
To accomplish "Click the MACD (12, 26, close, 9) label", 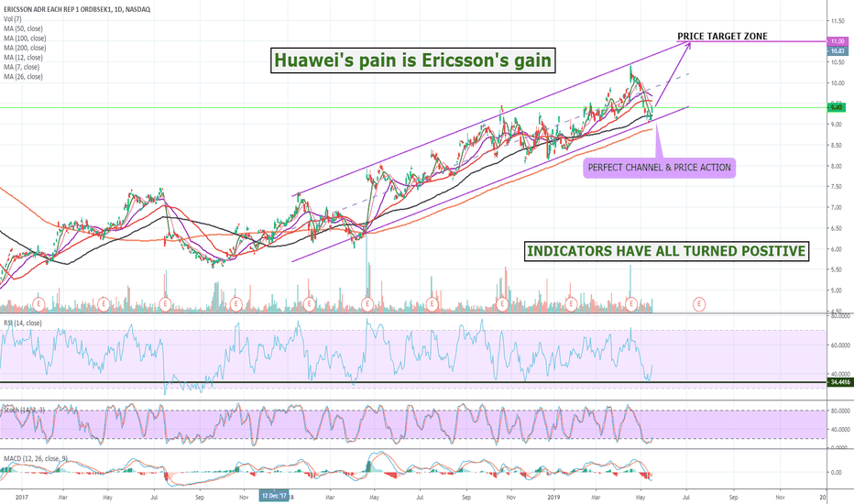I will tap(36, 459).
